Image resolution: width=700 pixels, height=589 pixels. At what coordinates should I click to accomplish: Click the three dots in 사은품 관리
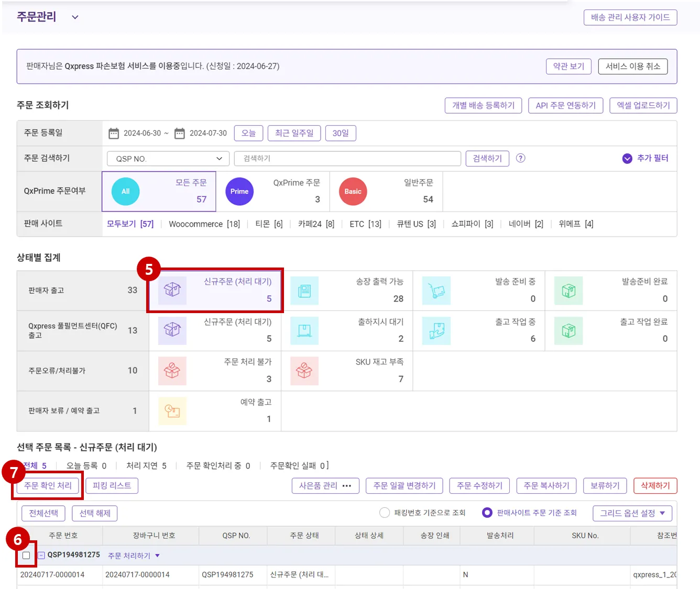click(x=347, y=486)
